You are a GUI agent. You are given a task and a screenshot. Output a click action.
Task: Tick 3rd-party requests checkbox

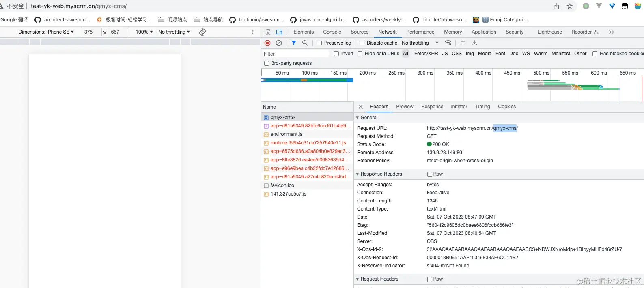click(267, 63)
